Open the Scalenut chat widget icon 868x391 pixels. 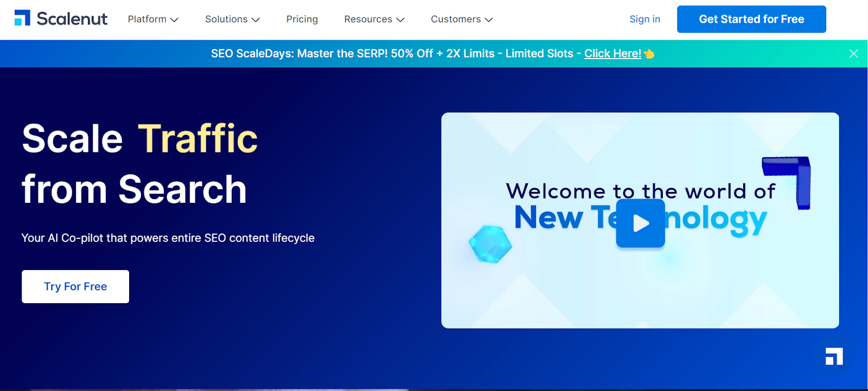pyautogui.click(x=834, y=357)
